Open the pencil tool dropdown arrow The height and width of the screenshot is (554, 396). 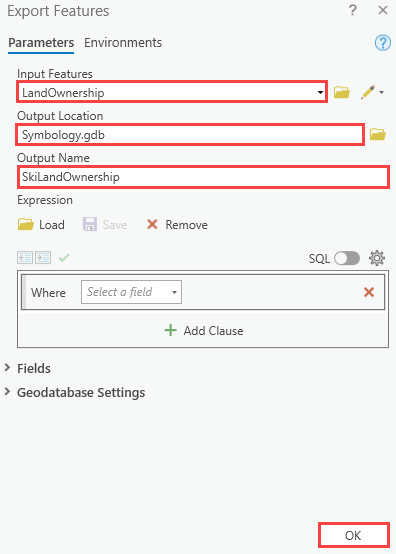pos(382,93)
